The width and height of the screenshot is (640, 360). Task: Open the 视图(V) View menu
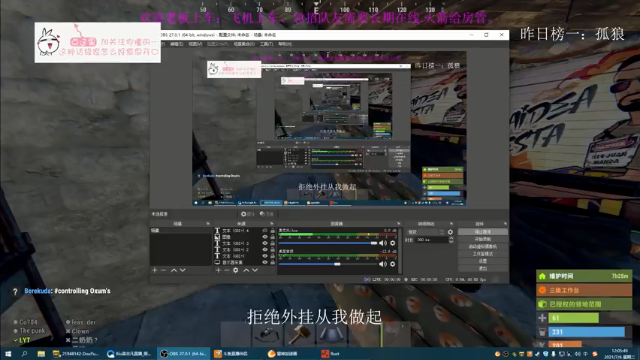coord(195,44)
